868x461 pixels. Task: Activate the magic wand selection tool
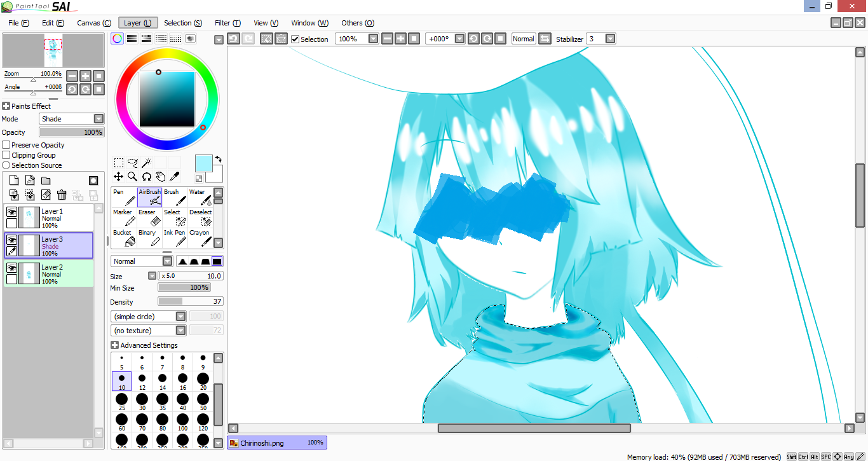click(x=146, y=163)
